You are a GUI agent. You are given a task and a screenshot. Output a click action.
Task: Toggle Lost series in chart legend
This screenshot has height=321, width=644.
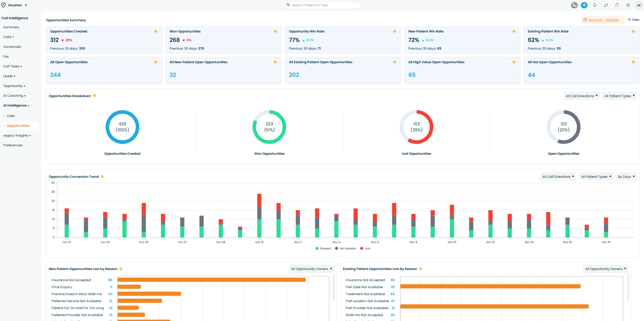pyautogui.click(x=365, y=249)
